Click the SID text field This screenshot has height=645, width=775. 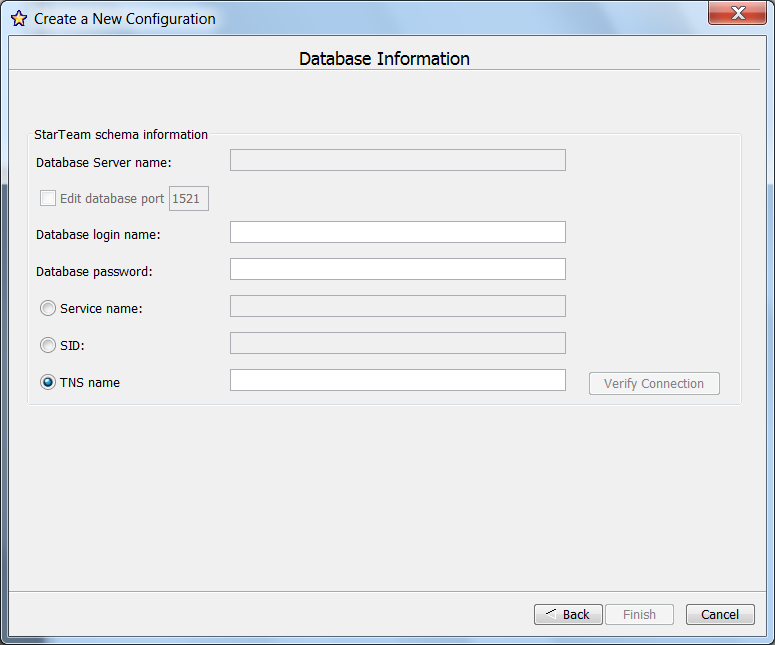tap(397, 343)
